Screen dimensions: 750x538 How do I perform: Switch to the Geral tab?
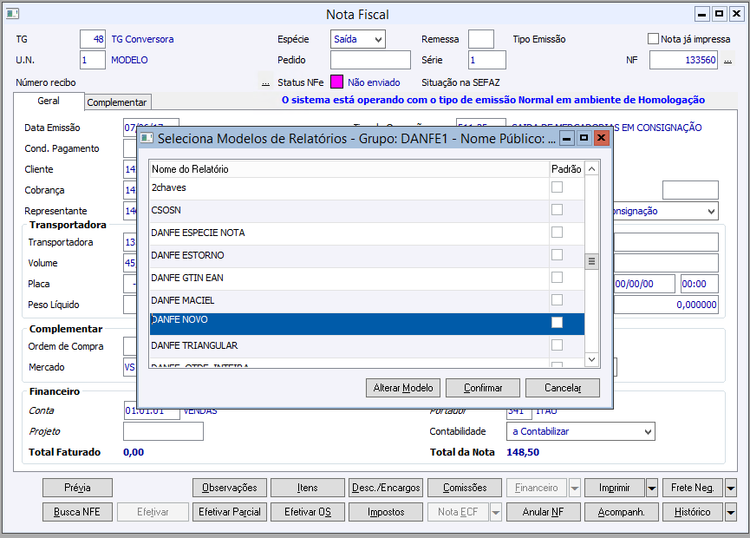coord(49,101)
